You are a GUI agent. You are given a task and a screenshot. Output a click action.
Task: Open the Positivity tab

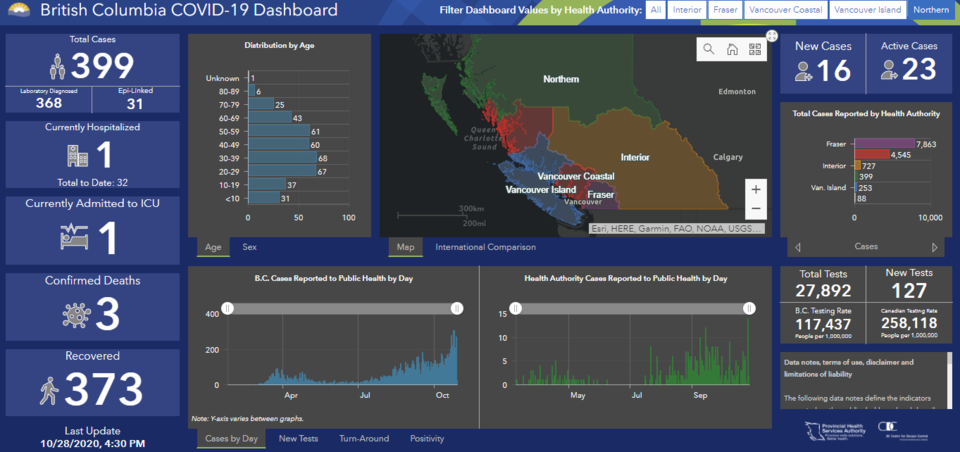tap(427, 439)
